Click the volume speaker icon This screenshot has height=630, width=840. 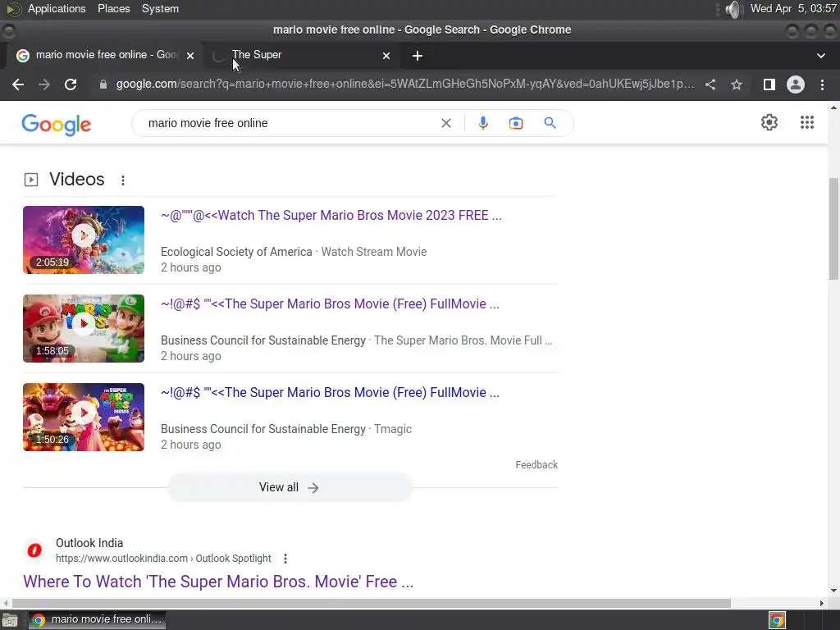tap(733, 9)
